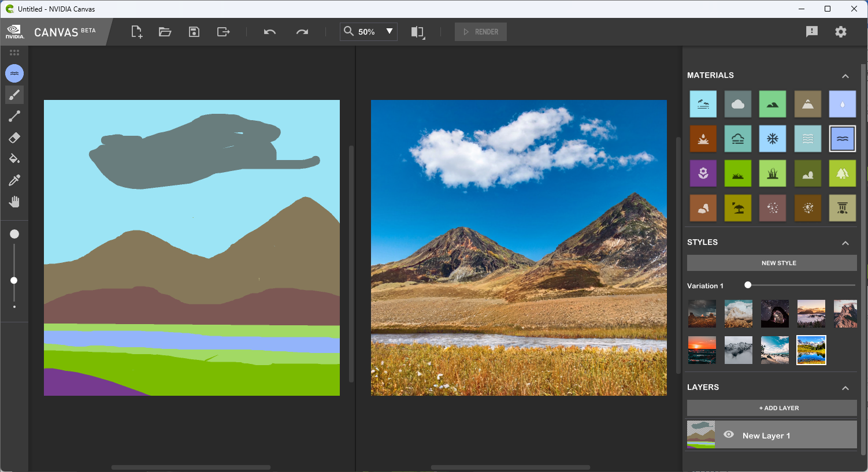Select the Hand pan tool
868x472 pixels.
click(14, 202)
